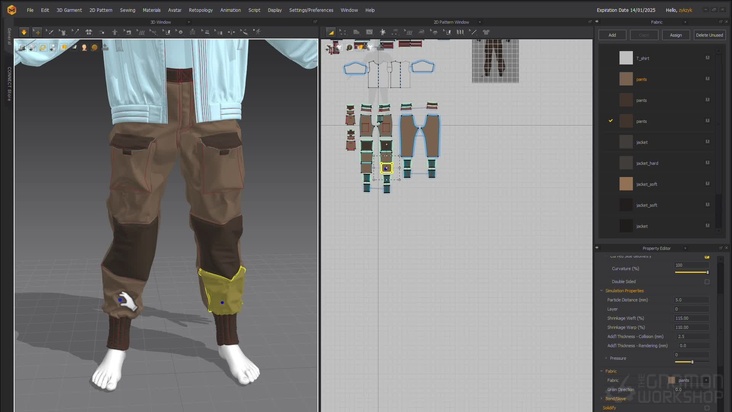
Task: Toggle the Solidify checkbox
Action: click(x=707, y=408)
